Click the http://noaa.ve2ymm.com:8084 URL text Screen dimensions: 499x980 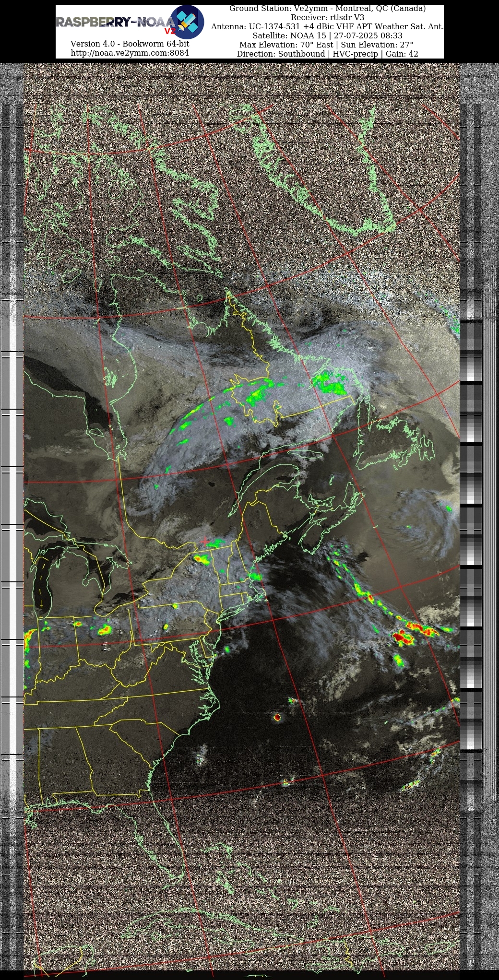pyautogui.click(x=130, y=53)
